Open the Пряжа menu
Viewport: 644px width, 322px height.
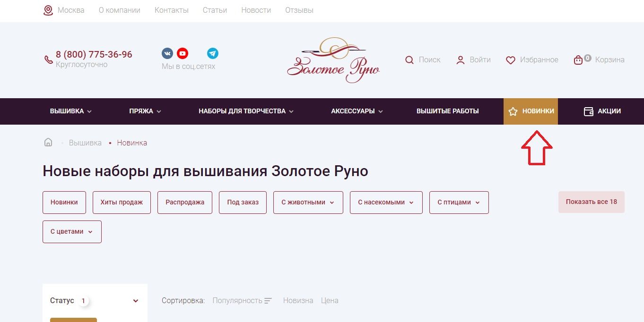pyautogui.click(x=145, y=111)
